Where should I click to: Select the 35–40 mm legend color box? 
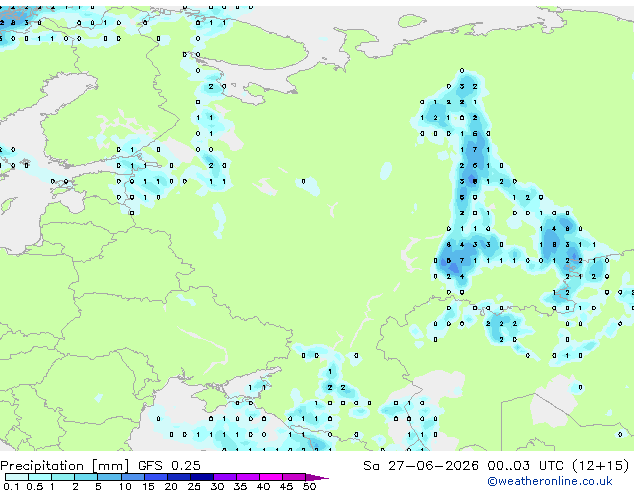[248, 477]
